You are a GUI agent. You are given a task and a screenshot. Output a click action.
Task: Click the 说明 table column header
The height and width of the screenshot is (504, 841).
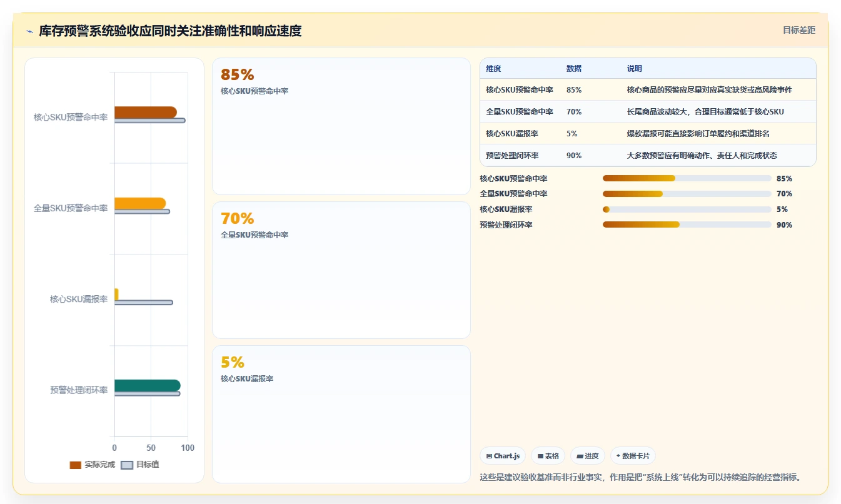tap(635, 69)
